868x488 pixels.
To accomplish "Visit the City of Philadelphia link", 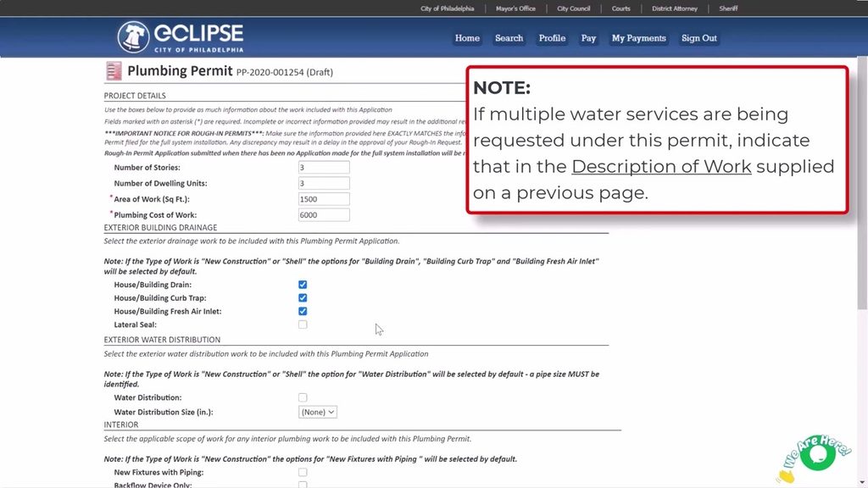I will [x=448, y=8].
